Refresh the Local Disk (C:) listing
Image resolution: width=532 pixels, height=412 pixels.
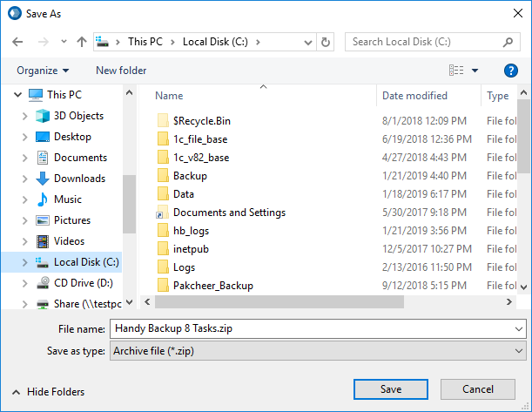pos(326,42)
